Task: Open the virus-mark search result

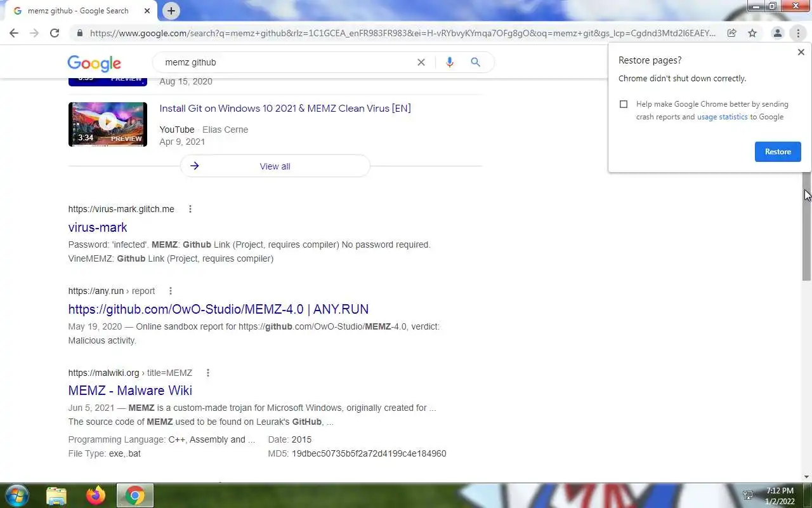Action: click(98, 227)
